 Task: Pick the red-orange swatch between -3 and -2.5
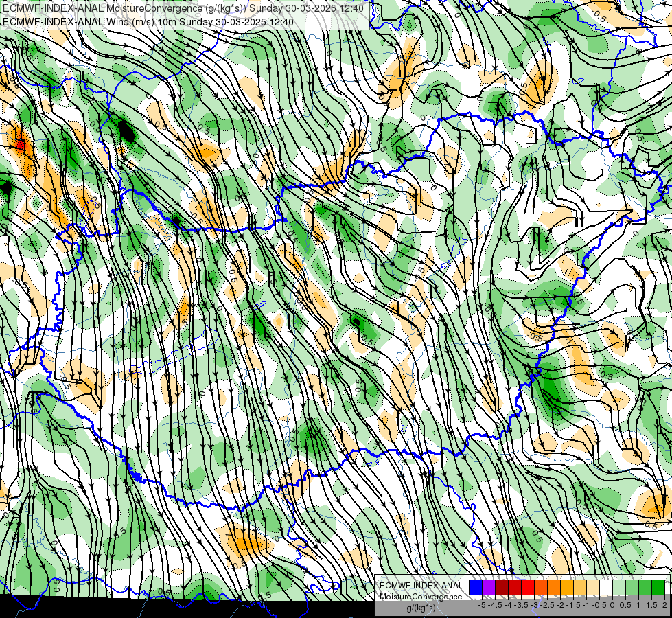(x=541, y=587)
